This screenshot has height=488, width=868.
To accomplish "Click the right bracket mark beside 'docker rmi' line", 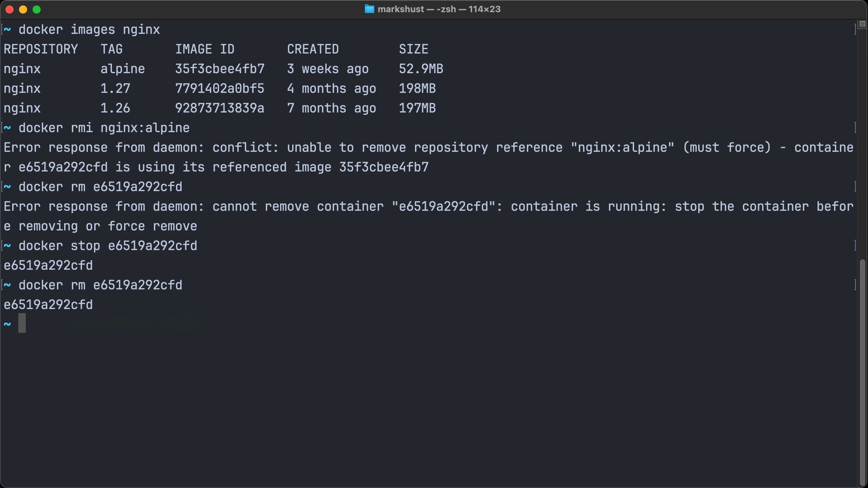I will (855, 128).
